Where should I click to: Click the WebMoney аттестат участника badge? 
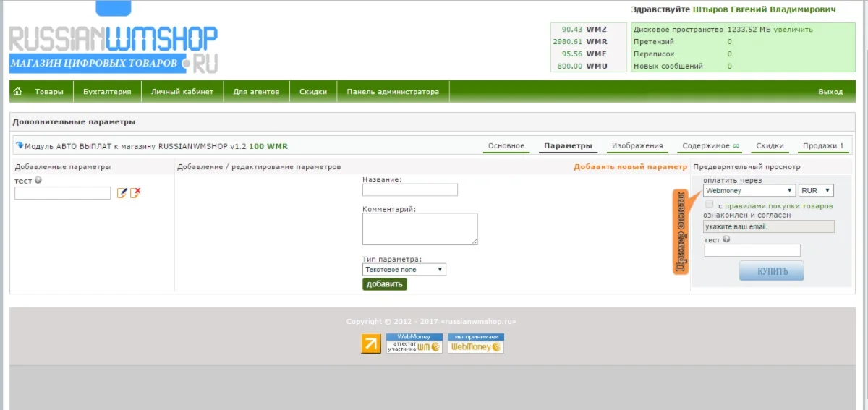[414, 343]
